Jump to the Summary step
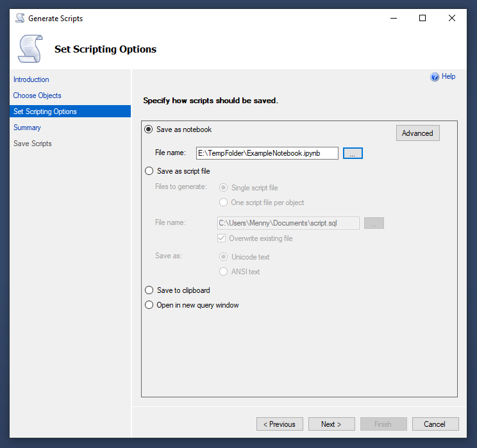 (x=27, y=128)
